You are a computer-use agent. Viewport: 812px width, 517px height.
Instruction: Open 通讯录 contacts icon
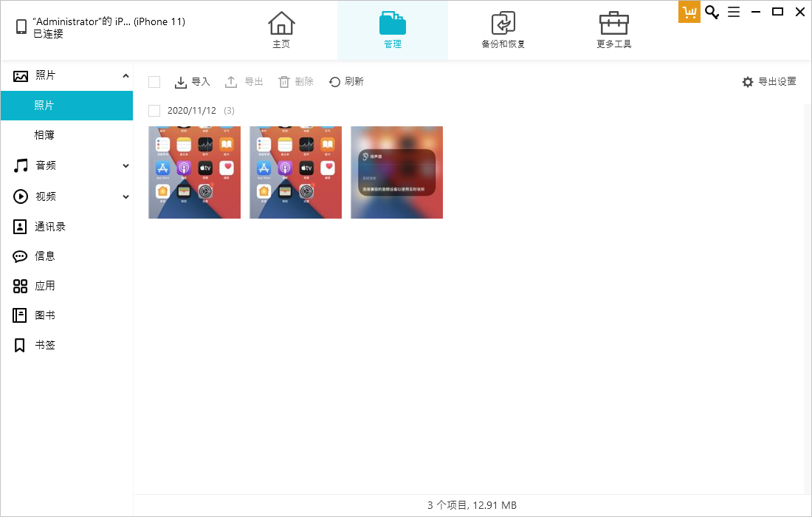click(x=20, y=227)
